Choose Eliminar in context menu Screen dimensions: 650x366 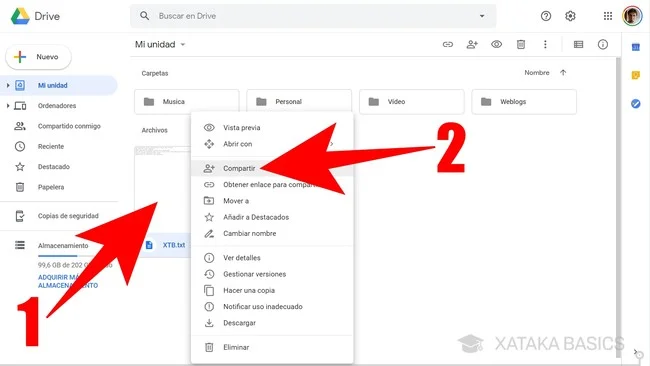point(272,347)
